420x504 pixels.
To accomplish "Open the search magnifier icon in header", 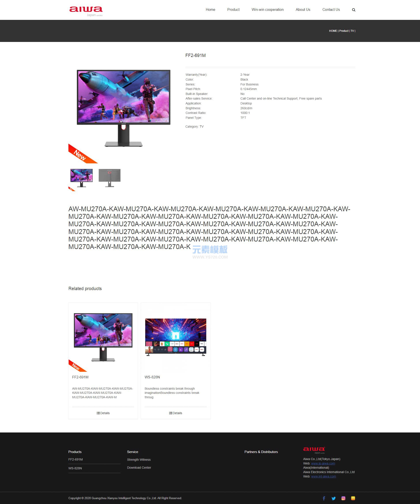I will tap(354, 10).
